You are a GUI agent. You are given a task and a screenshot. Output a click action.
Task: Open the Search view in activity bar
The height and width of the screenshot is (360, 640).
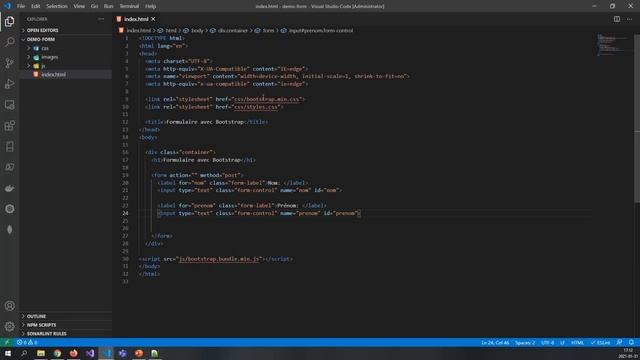pyautogui.click(x=10, y=42)
